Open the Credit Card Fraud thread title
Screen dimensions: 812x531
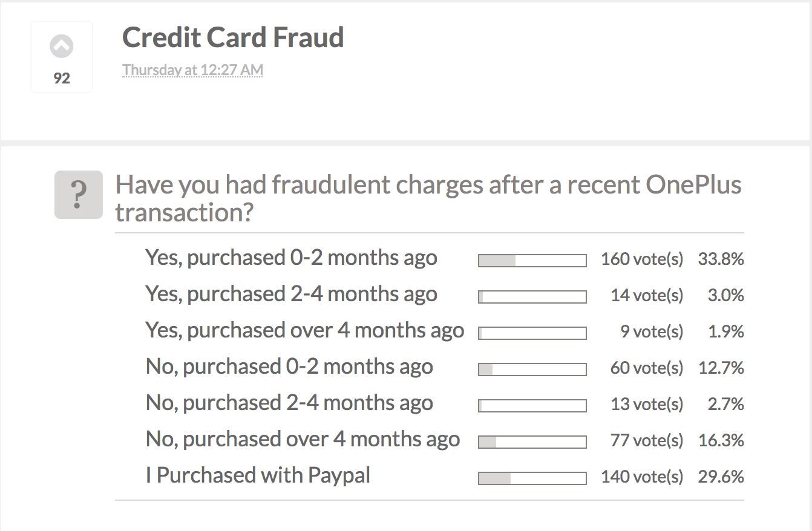pos(233,37)
